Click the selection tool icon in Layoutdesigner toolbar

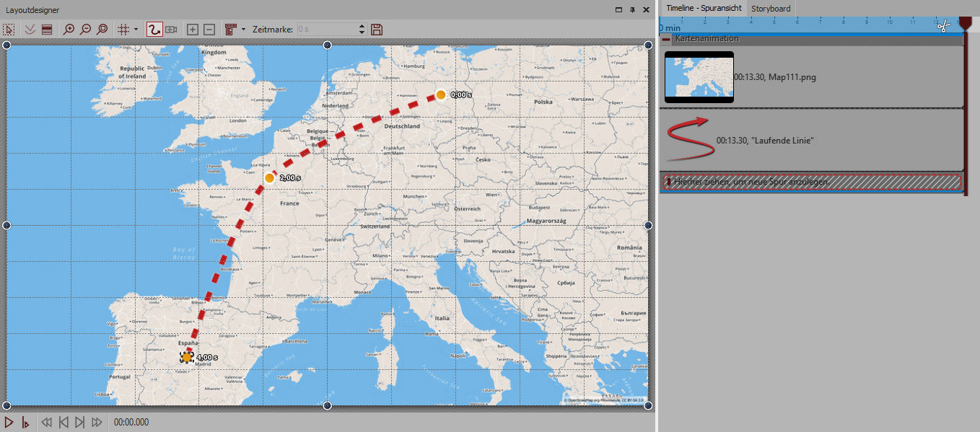(9, 30)
